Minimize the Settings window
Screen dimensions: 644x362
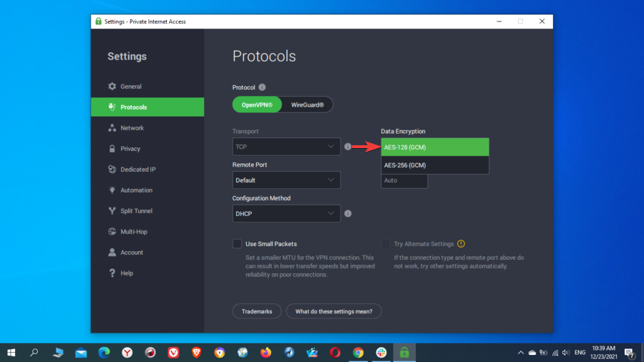499,21
